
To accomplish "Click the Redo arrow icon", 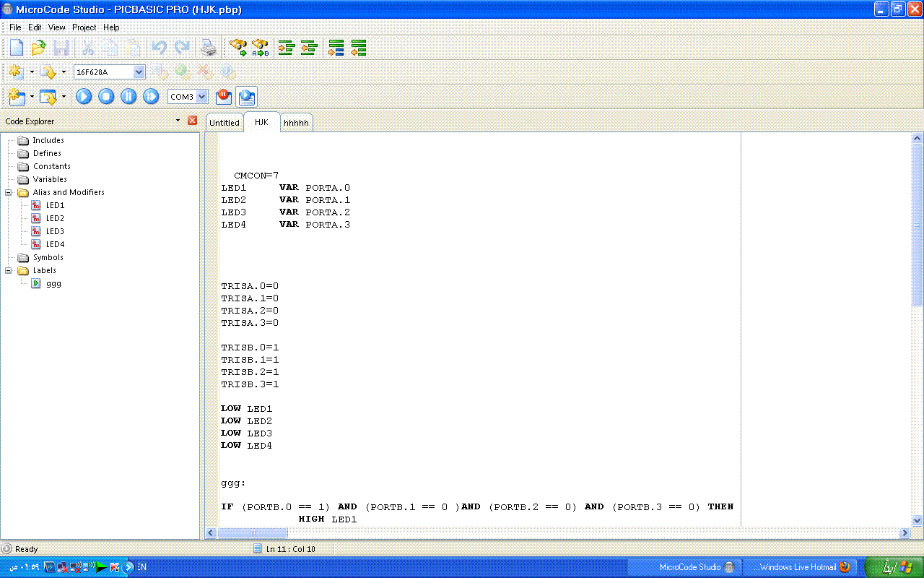I will coord(182,48).
